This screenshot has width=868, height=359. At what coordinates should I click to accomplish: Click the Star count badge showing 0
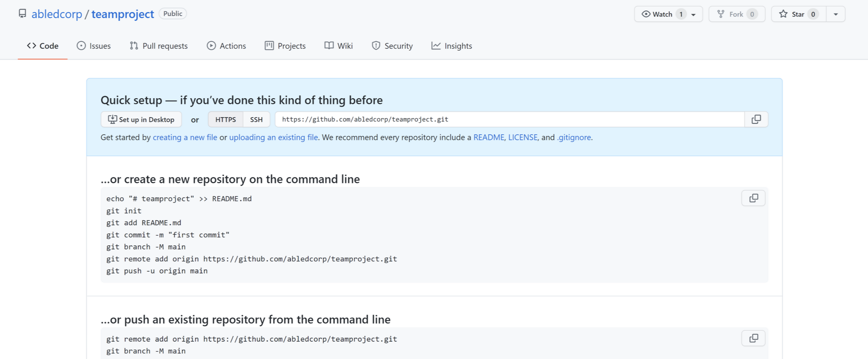(x=813, y=14)
